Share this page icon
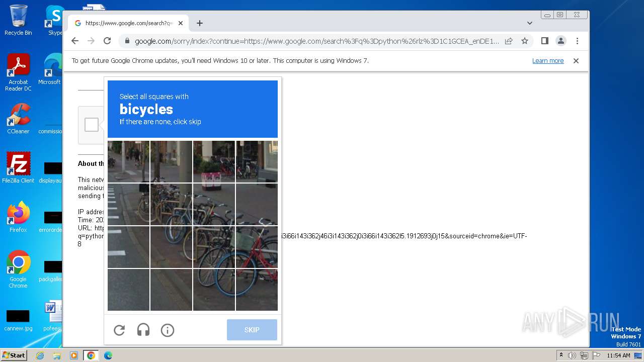644x362 pixels. pos(509,41)
